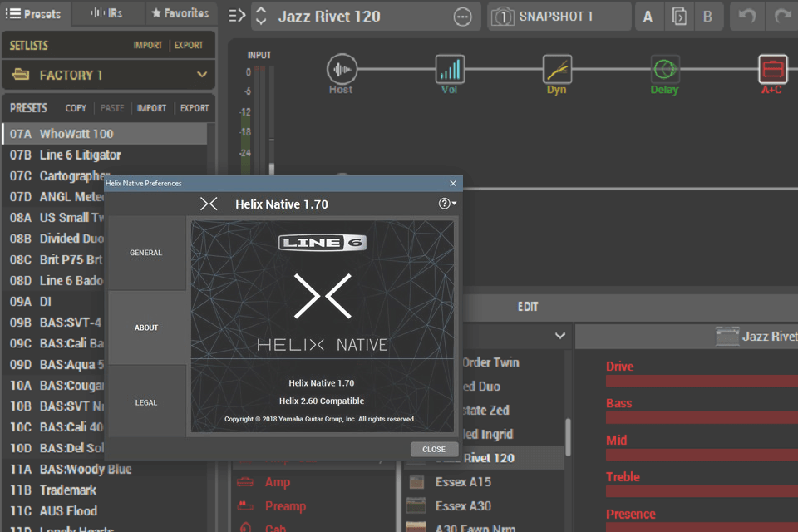
Task: Click the undo arrow button
Action: coord(747,17)
